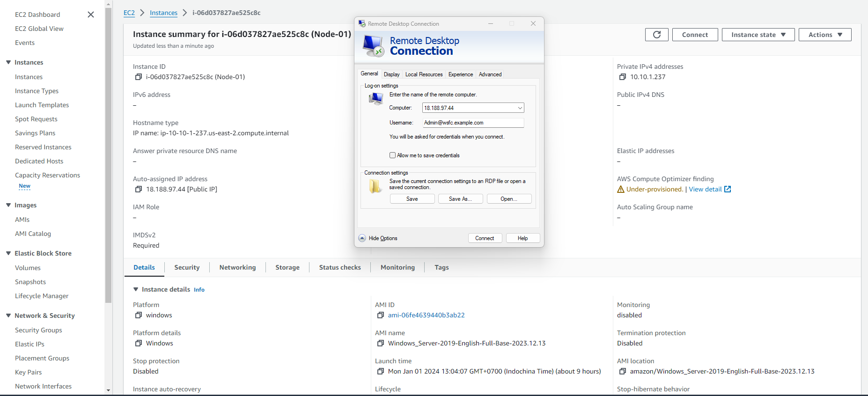The height and width of the screenshot is (396, 868).
Task: Go to the Instances breadcrumb link
Action: [163, 13]
